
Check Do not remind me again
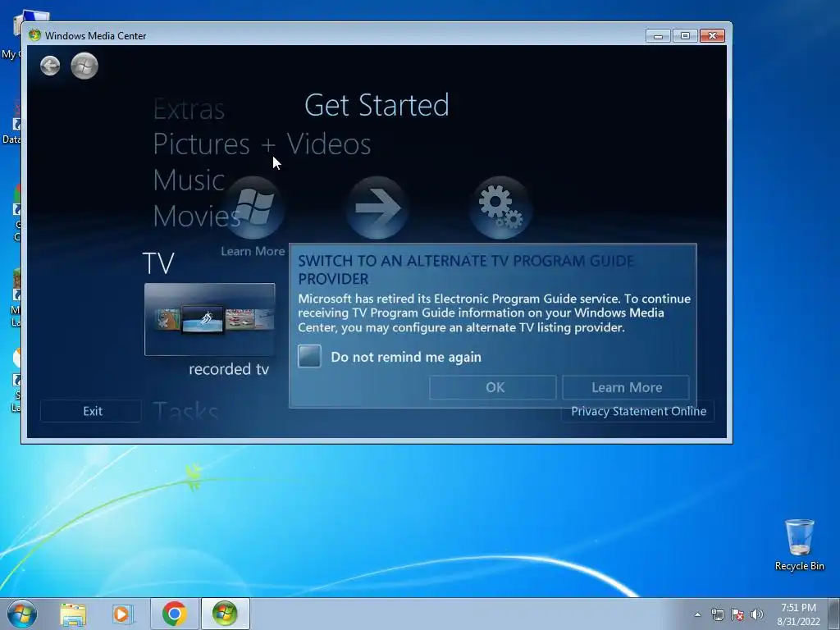tap(309, 356)
